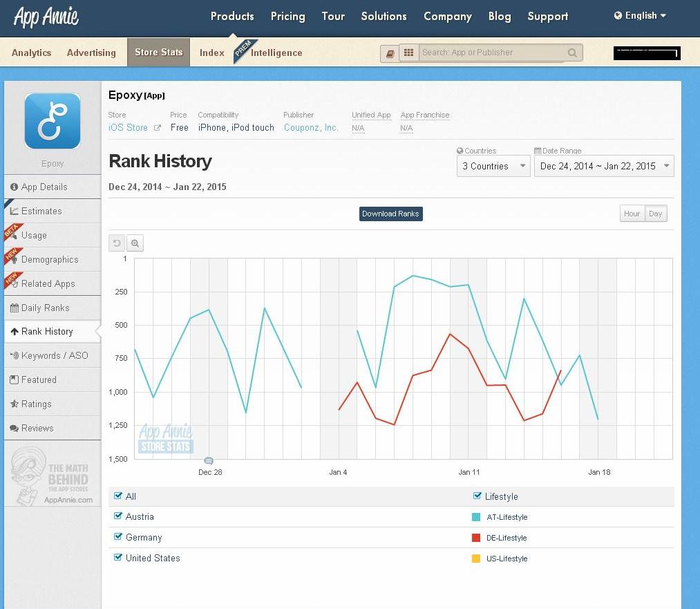
Task: Click the Pricing nav item
Action: click(288, 17)
